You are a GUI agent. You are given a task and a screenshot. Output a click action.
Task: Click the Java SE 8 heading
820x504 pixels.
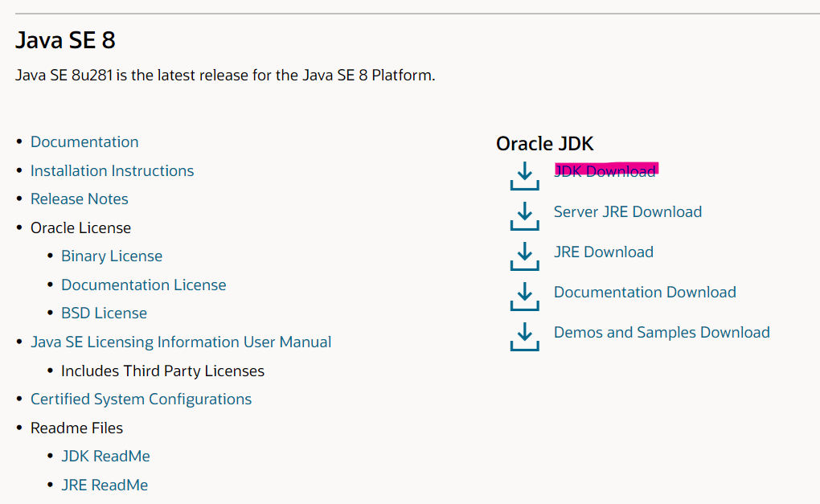point(65,40)
